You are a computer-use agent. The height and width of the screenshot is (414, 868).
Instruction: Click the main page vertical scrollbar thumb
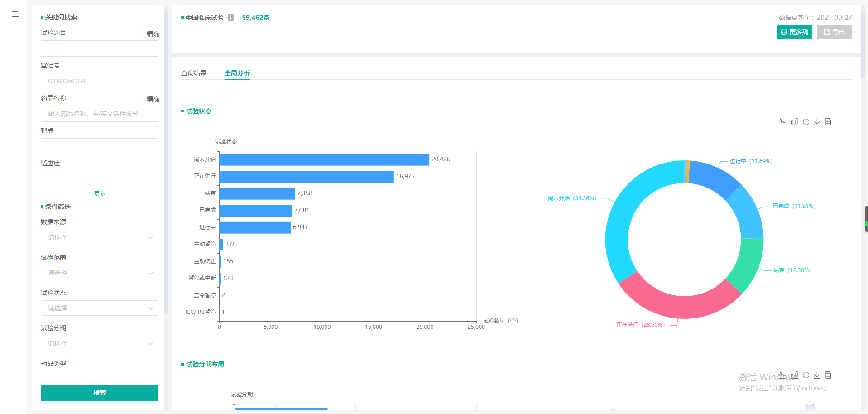pyautogui.click(x=866, y=219)
